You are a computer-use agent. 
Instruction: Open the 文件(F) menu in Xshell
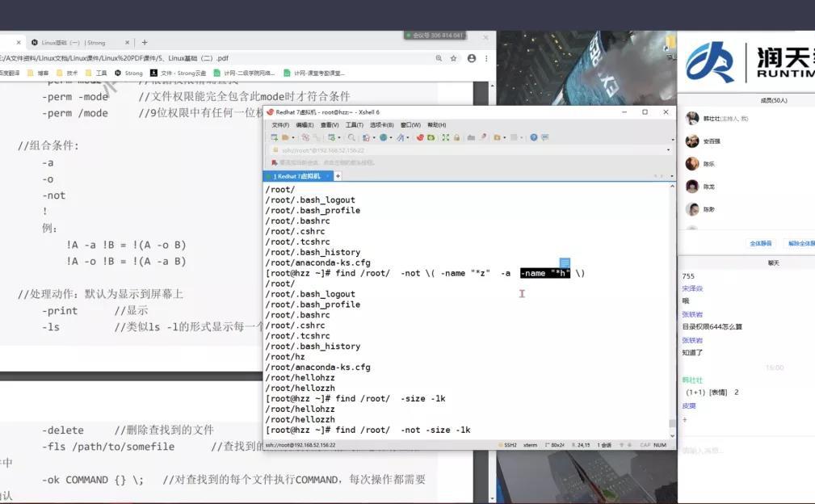click(x=280, y=125)
